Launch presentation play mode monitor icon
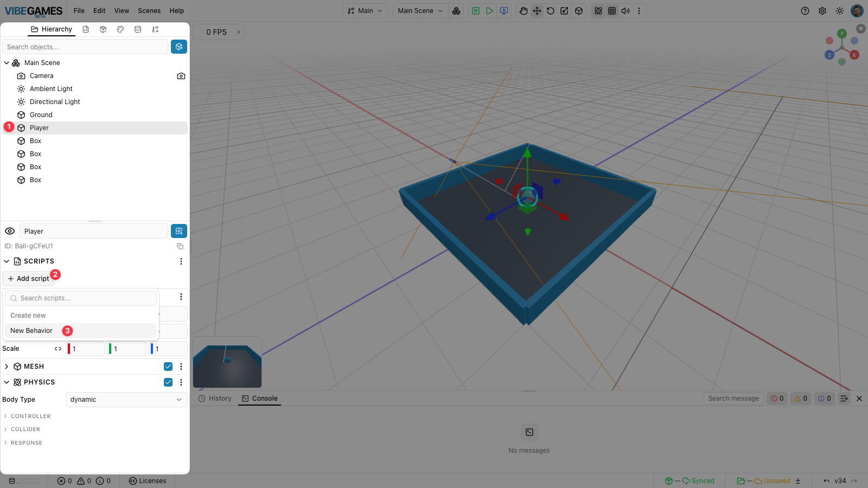Image resolution: width=868 pixels, height=488 pixels. click(x=504, y=11)
